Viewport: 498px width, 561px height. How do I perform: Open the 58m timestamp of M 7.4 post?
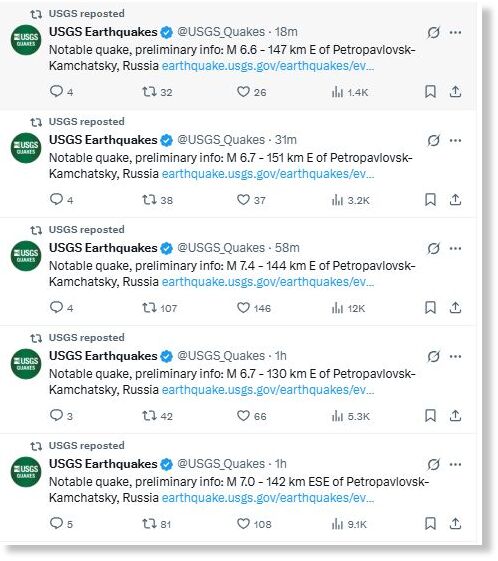click(287, 248)
